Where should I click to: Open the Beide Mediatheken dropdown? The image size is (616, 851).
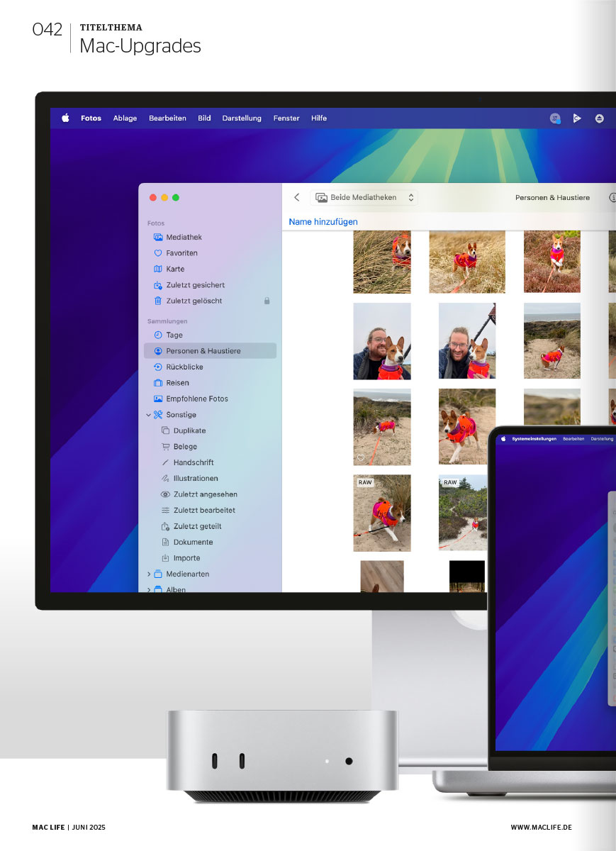[364, 197]
